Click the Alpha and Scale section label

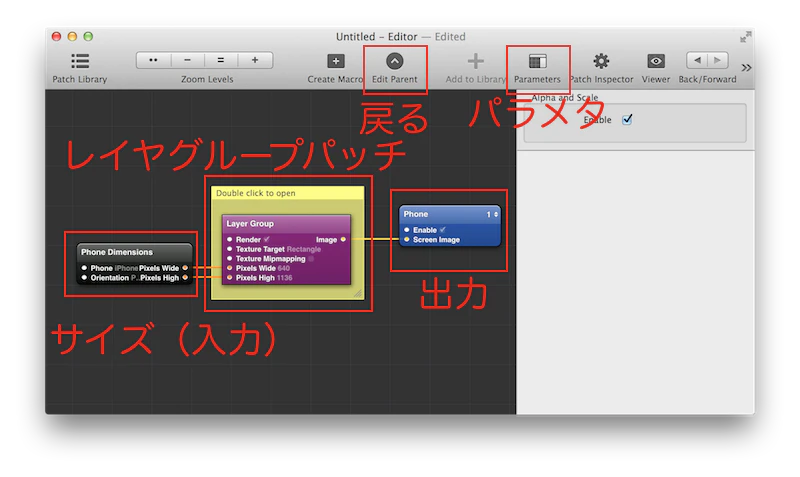[564, 97]
